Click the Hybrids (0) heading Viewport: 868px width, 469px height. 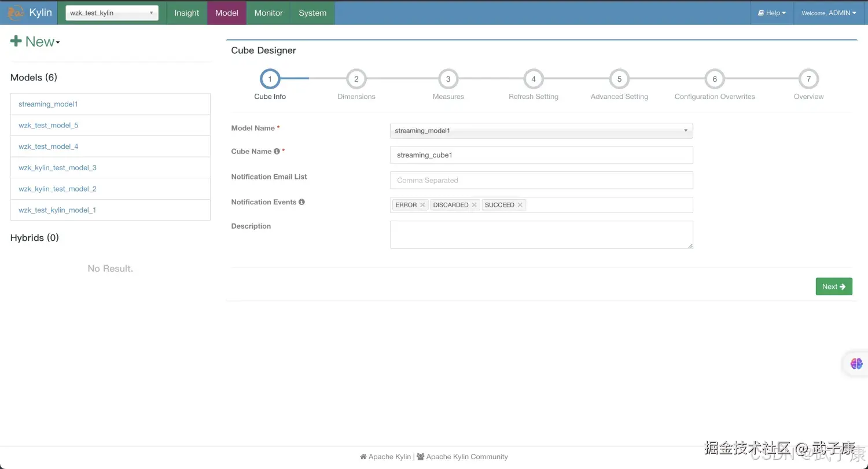coord(35,238)
